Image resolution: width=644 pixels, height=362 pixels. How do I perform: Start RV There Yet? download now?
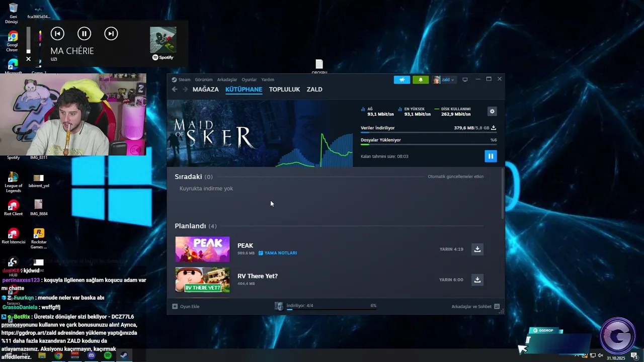click(477, 280)
